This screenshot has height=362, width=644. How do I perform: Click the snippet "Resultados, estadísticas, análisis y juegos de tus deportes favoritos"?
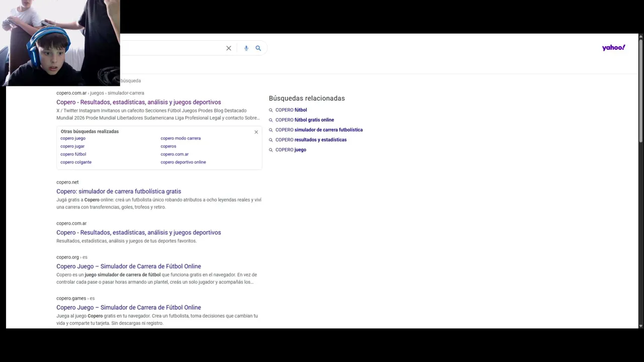(126, 241)
